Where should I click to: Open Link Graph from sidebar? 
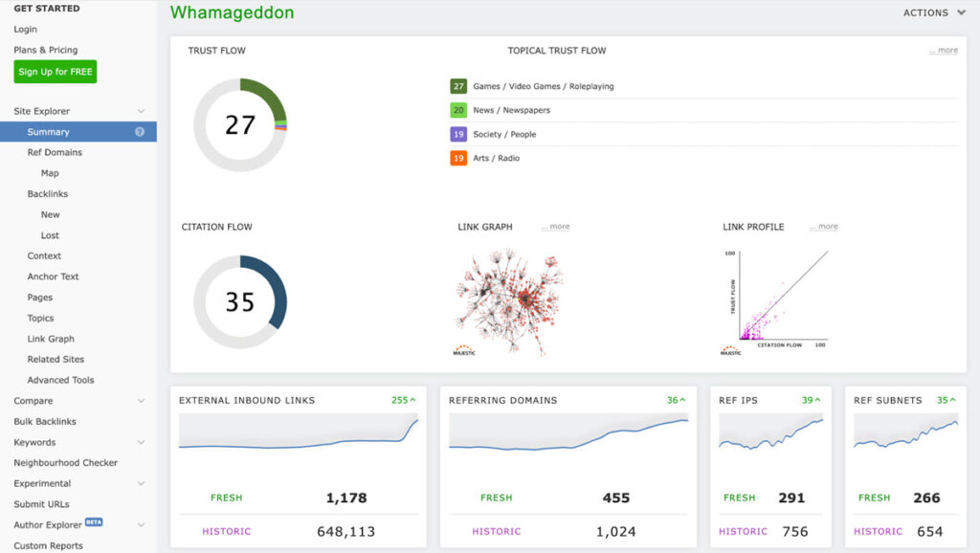point(51,339)
